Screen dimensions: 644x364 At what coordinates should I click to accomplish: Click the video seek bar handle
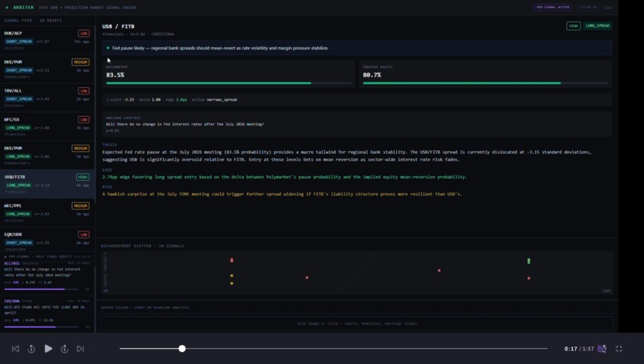pyautogui.click(x=182, y=349)
